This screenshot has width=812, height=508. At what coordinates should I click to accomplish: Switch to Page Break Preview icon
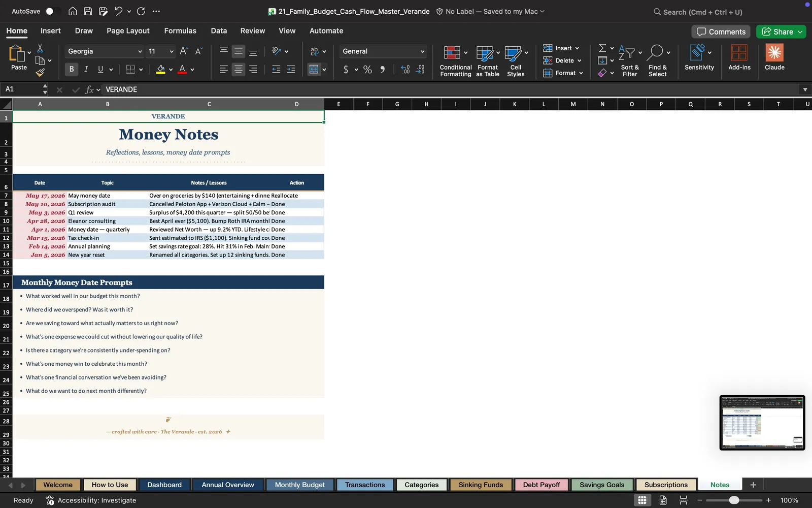tap(683, 500)
